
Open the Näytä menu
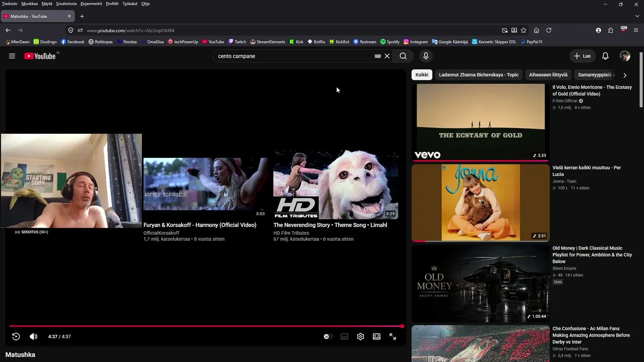[x=47, y=4]
